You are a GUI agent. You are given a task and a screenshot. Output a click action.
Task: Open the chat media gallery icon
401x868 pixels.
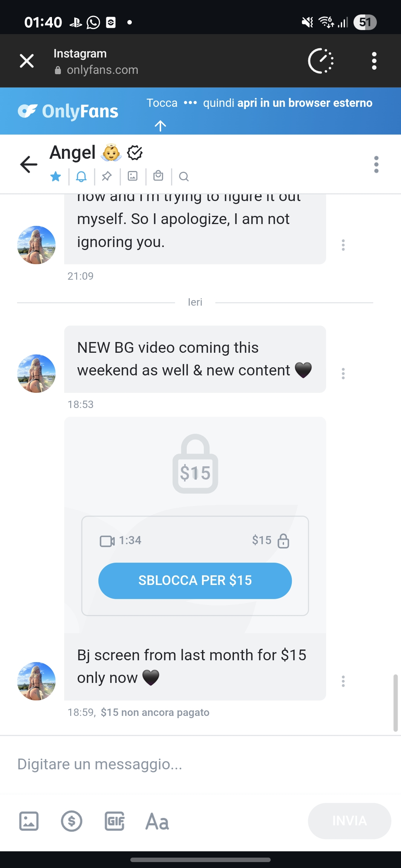(x=133, y=176)
